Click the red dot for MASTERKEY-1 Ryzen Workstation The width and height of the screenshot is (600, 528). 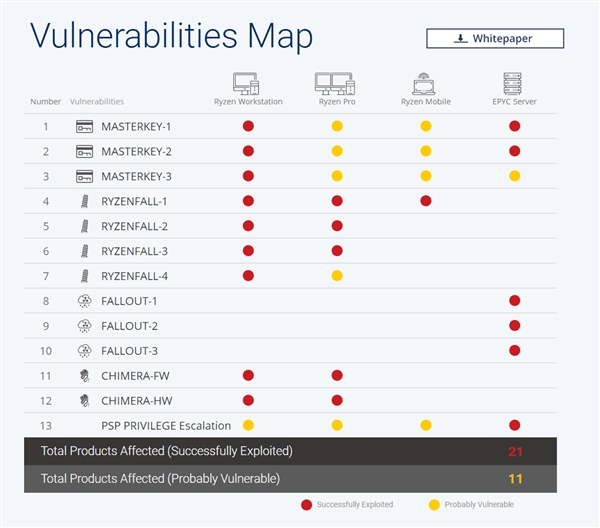click(248, 127)
